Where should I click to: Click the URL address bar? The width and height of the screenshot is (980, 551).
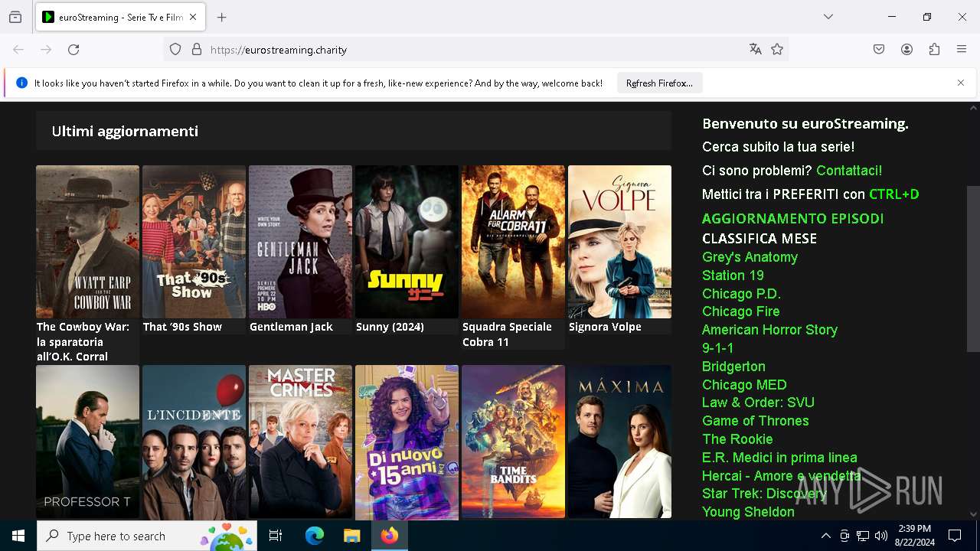475,50
